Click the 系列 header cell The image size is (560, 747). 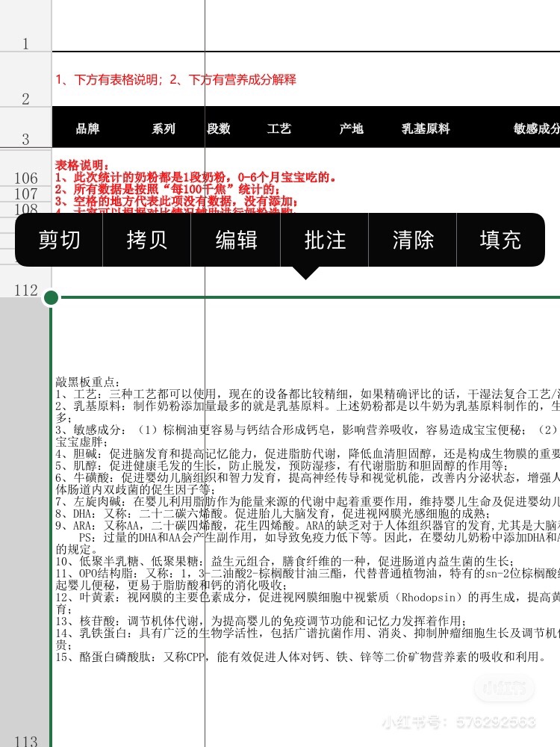coord(164,128)
